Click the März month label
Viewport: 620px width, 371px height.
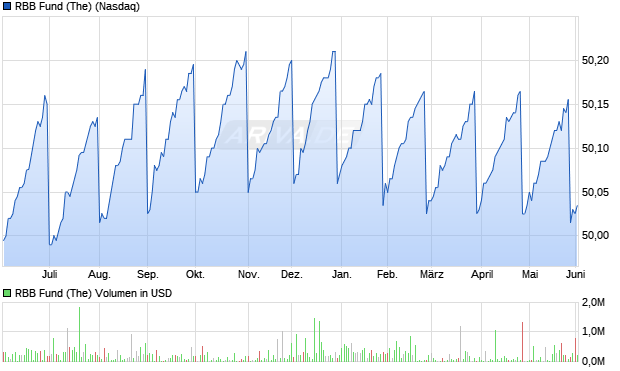[x=432, y=274]
